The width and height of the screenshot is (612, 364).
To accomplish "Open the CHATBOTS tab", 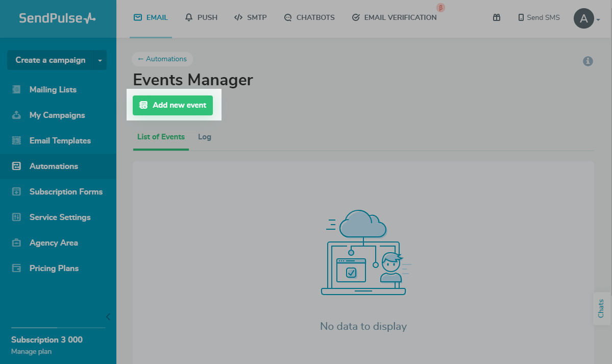I will click(x=309, y=17).
